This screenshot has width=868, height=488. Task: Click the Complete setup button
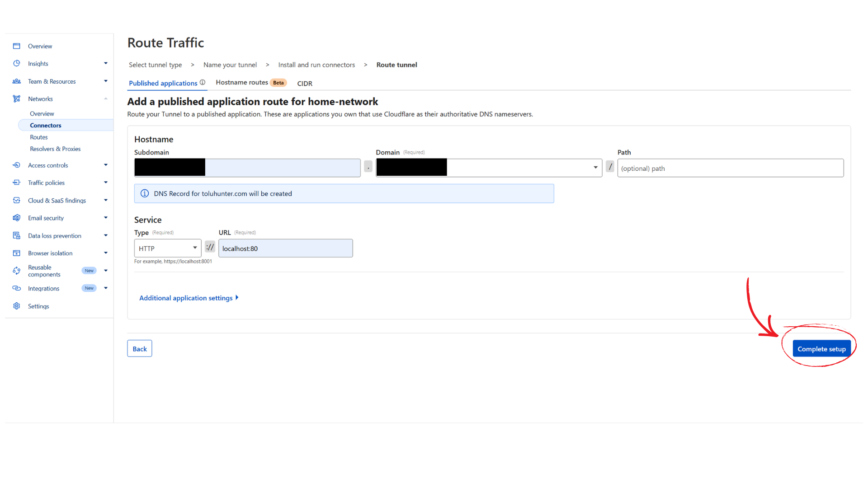click(x=821, y=349)
